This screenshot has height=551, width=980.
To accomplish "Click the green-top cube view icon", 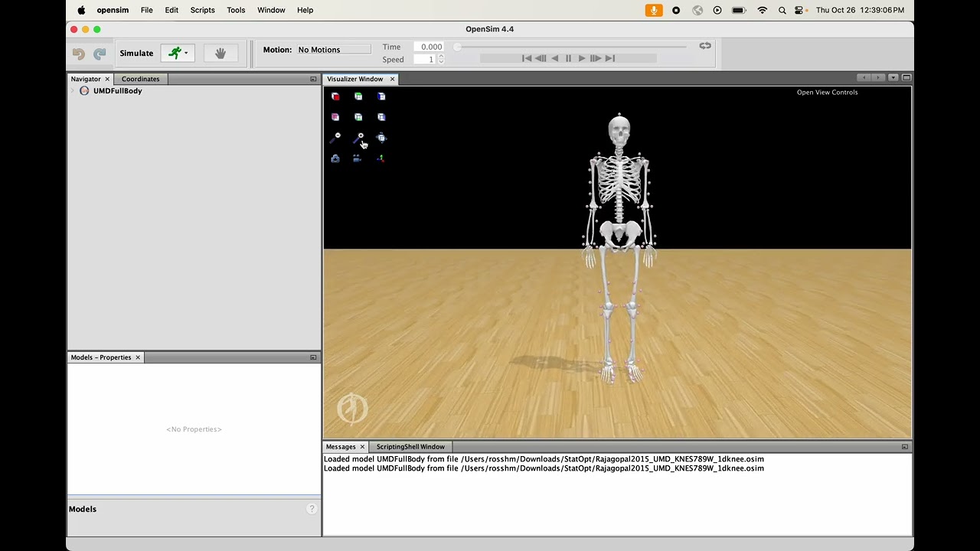I will [358, 96].
